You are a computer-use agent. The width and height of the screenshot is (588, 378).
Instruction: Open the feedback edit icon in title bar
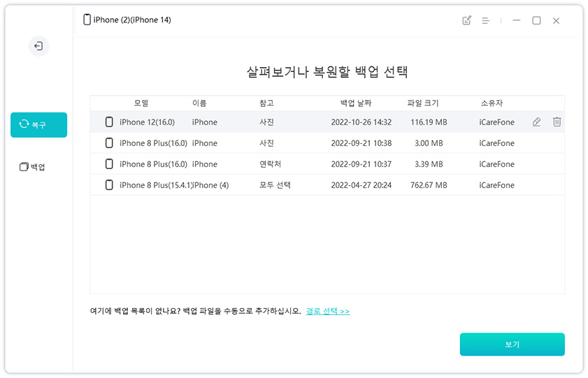click(466, 21)
